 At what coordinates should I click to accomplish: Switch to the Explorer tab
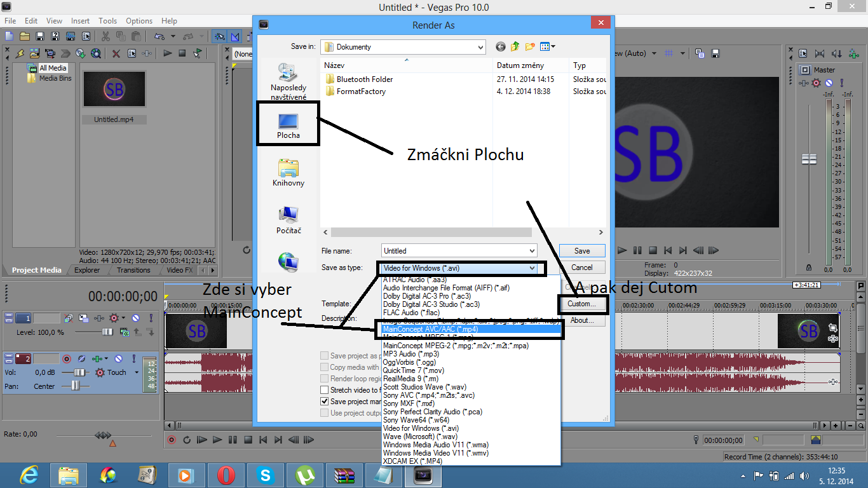pos(87,270)
